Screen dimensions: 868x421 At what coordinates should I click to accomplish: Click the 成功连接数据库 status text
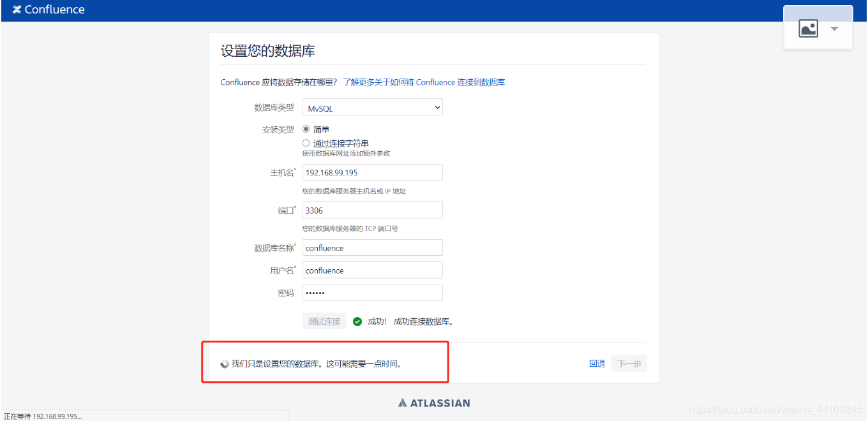[x=423, y=321]
